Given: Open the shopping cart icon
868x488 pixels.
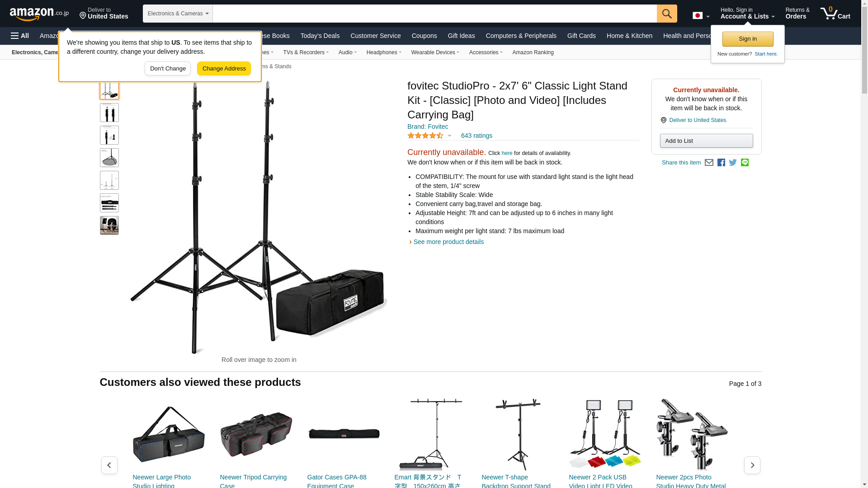Looking at the screenshot, I should pos(835,13).
